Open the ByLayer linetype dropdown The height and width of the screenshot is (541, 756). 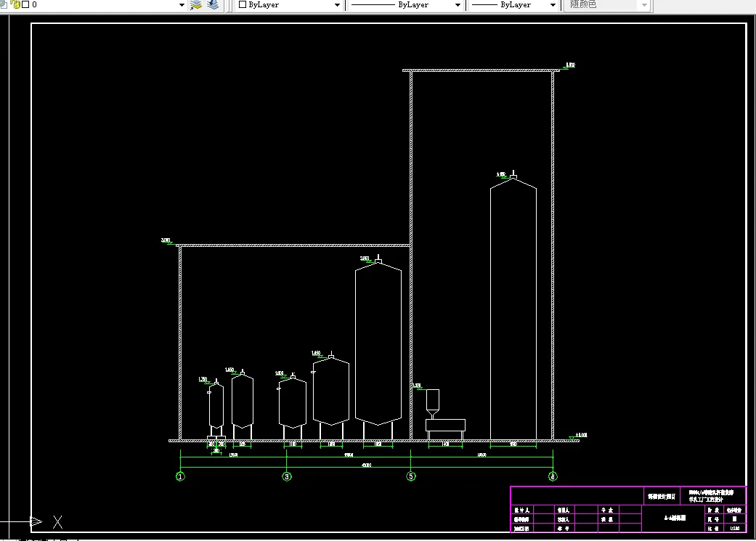pos(458,5)
